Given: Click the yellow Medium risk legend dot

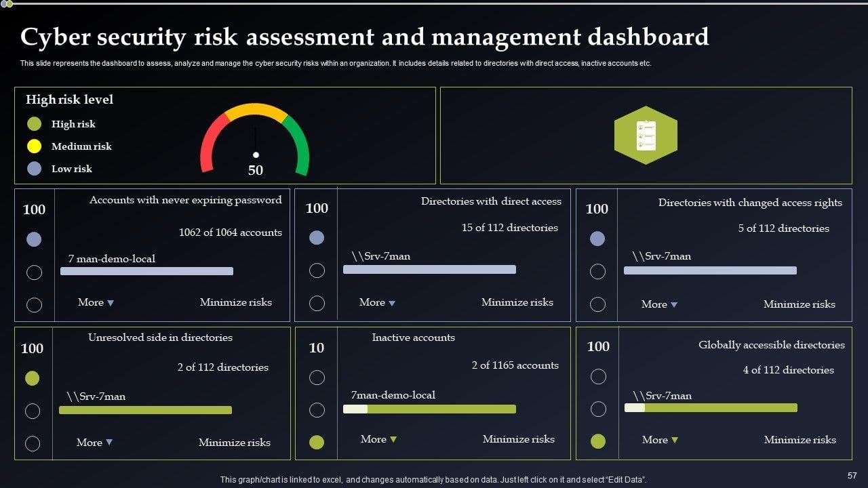Looking at the screenshot, I should click(x=34, y=146).
